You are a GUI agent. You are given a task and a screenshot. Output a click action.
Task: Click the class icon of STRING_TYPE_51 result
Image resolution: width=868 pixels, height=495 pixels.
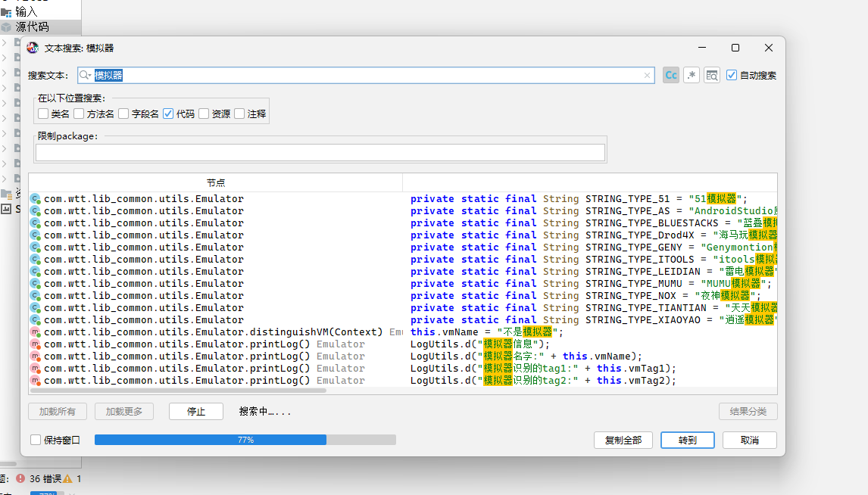pyautogui.click(x=35, y=199)
